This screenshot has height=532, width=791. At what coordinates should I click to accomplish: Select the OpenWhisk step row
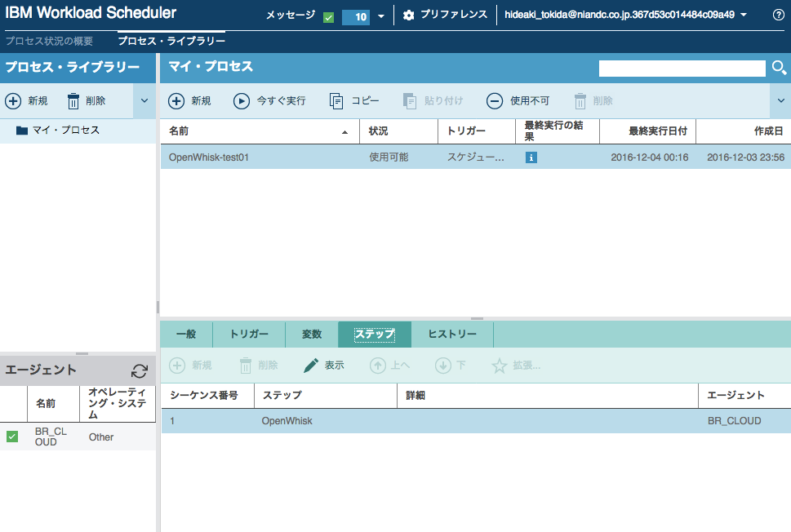[x=476, y=421]
